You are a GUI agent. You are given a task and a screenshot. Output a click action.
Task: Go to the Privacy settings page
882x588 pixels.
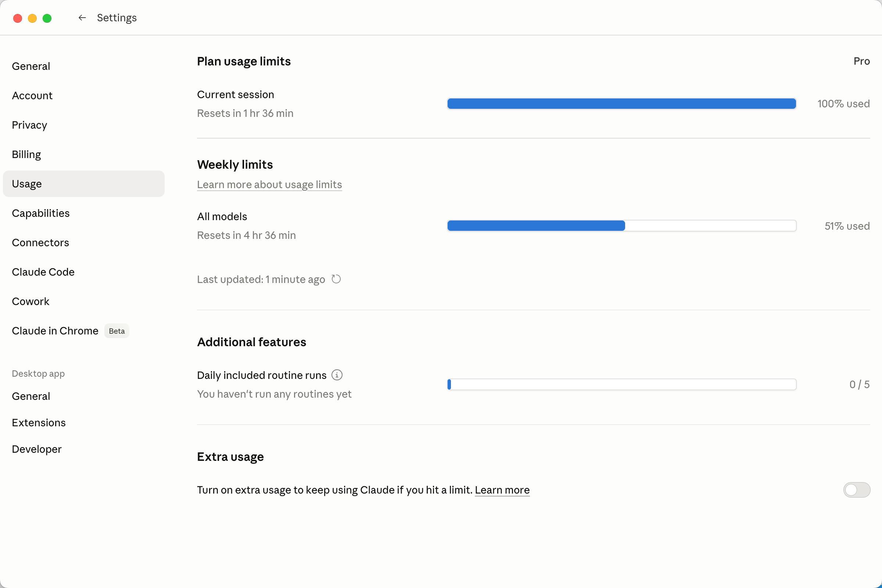(29, 125)
